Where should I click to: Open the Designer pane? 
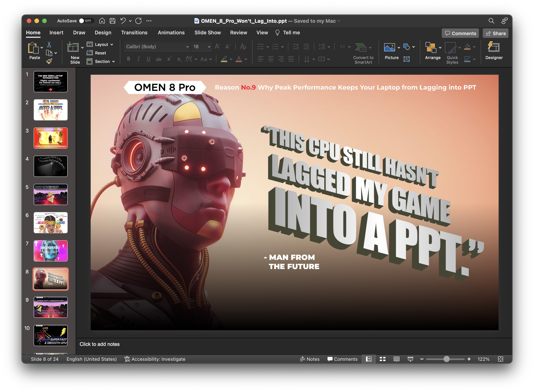(494, 51)
